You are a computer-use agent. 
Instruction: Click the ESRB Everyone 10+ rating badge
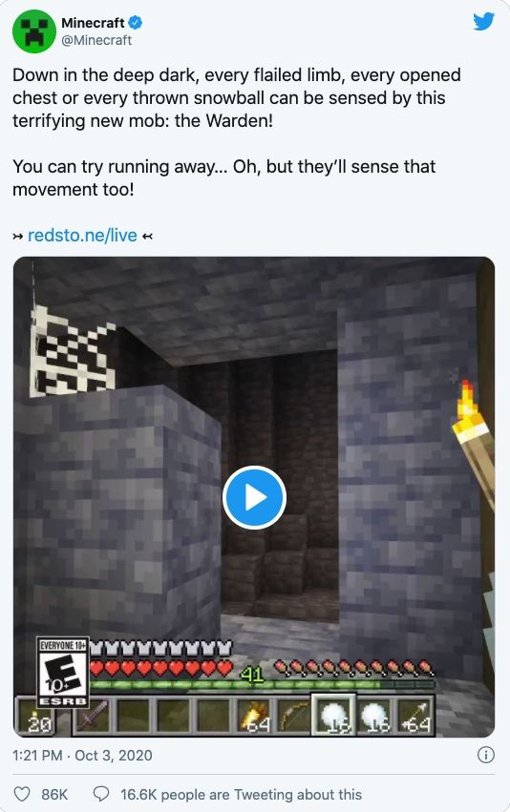(64, 672)
